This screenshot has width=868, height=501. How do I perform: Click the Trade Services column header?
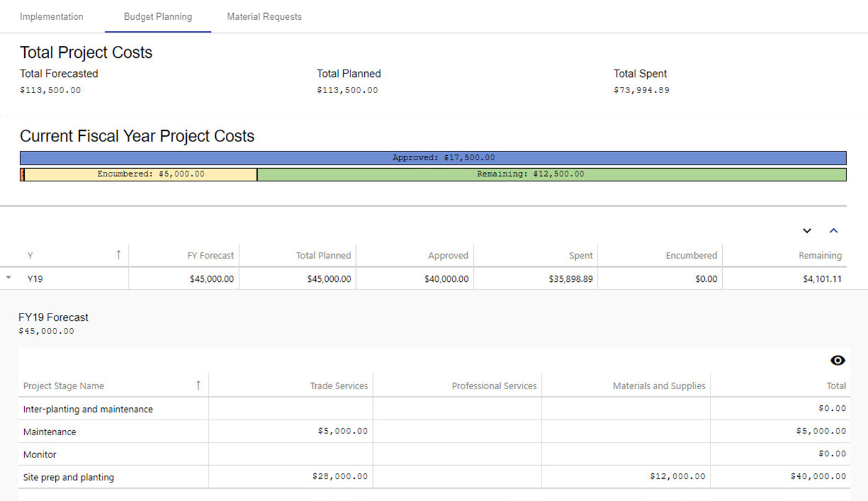point(339,386)
